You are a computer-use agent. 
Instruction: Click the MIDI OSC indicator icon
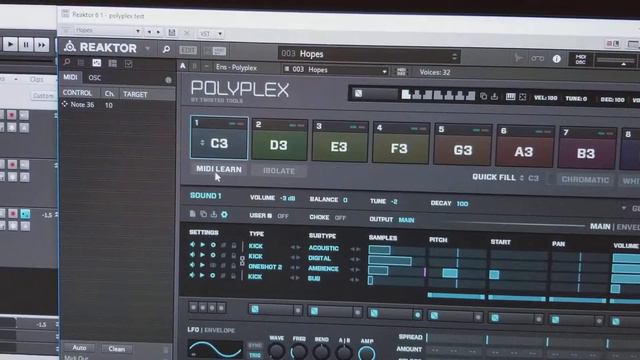click(x=580, y=59)
